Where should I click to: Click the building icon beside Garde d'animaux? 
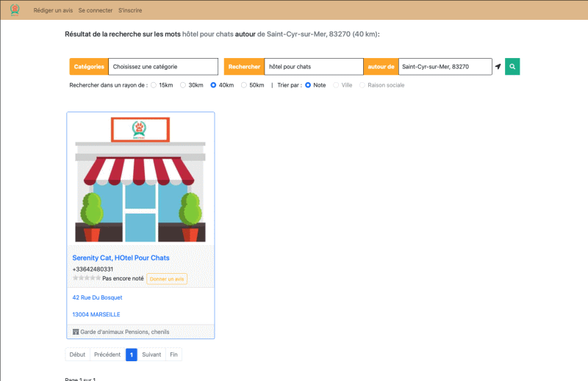(75, 332)
